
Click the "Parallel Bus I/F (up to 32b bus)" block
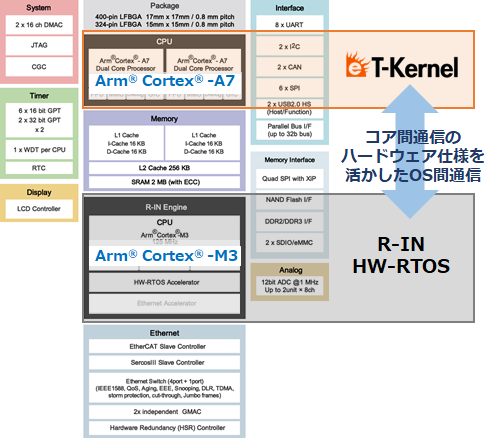[290, 130]
